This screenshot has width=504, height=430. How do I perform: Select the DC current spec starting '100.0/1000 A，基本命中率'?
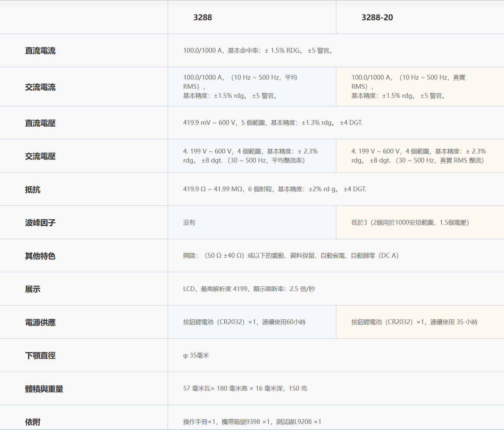[259, 51]
